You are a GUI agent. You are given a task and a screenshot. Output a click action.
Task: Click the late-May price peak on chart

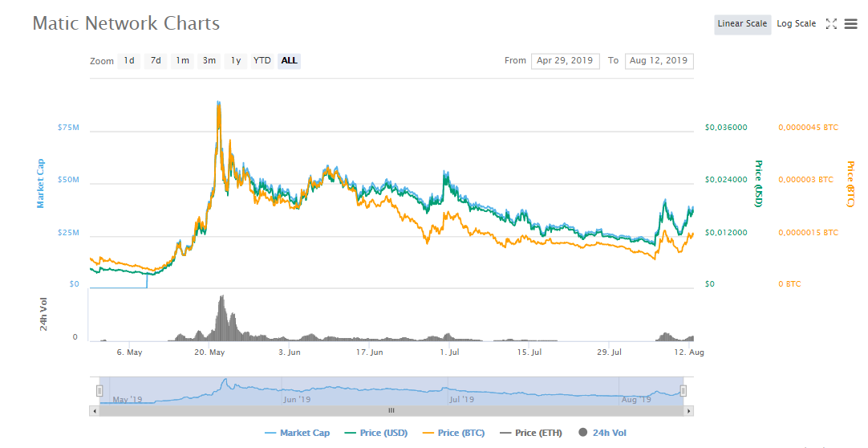pos(219,103)
